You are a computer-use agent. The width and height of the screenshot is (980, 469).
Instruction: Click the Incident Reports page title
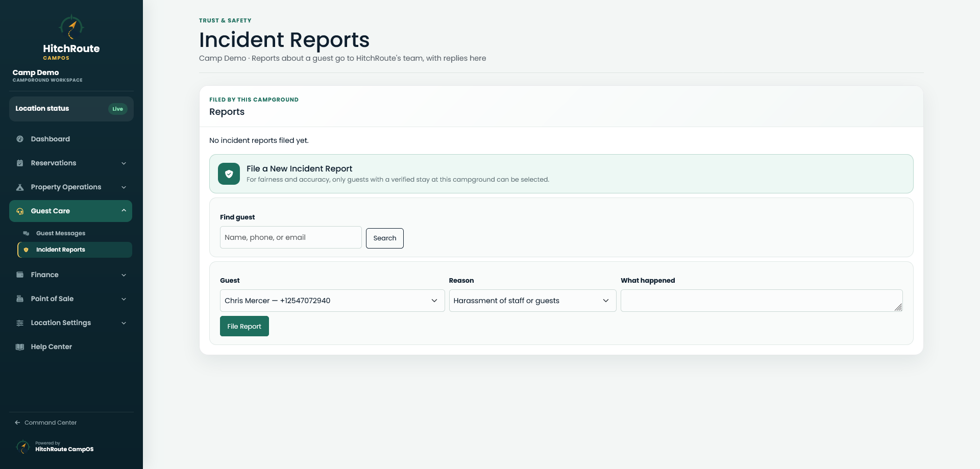click(x=284, y=40)
